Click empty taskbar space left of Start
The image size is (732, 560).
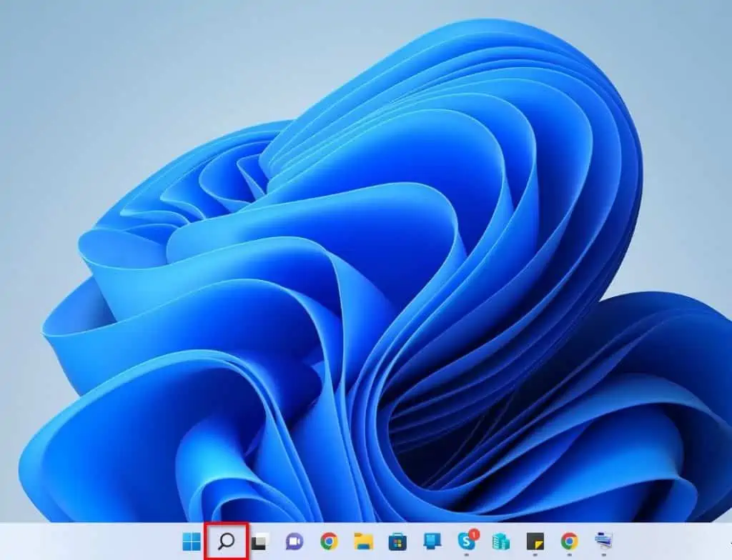[x=86, y=541]
